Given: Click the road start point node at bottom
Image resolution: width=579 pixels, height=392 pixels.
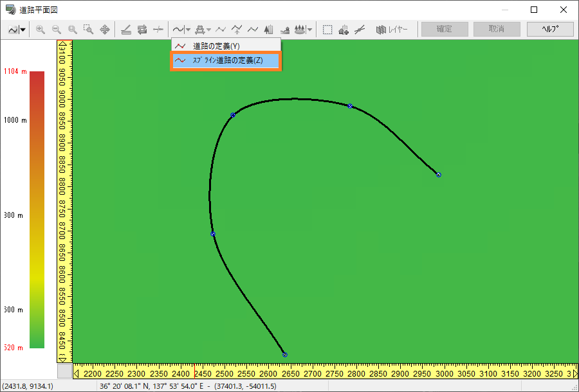Looking at the screenshot, I should tap(285, 355).
